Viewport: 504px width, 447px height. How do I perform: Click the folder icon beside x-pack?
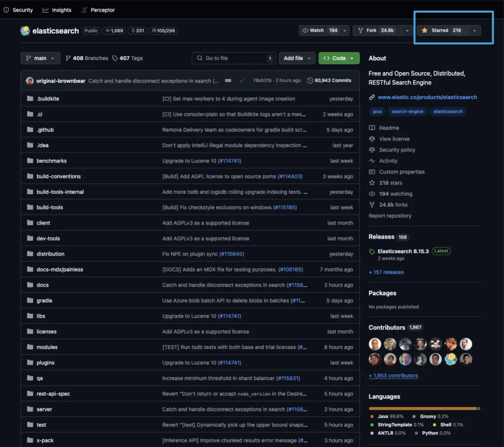click(x=30, y=440)
